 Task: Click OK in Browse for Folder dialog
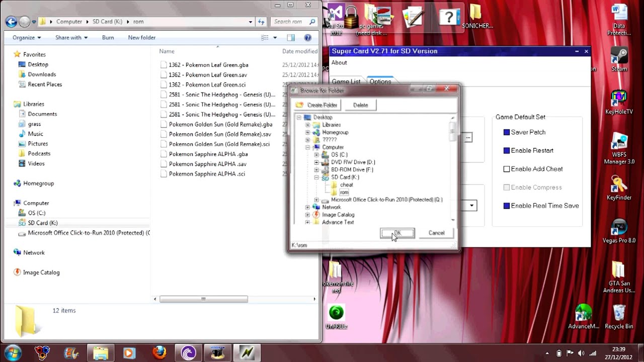(x=397, y=233)
